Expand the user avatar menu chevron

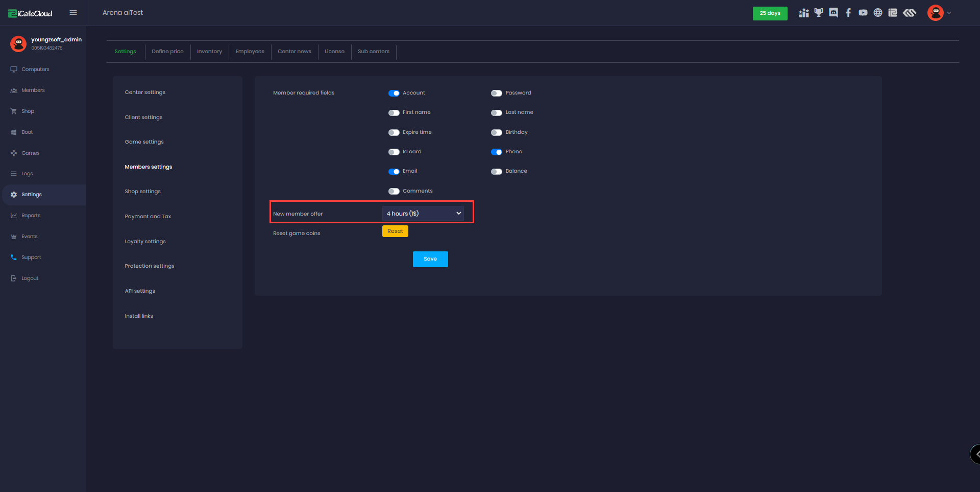coord(949,13)
